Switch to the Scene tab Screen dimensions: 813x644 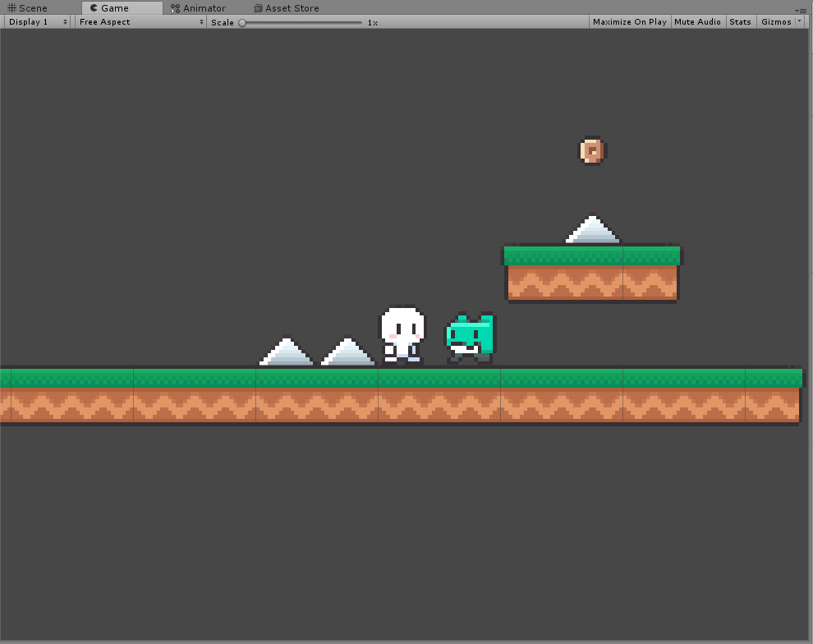point(27,7)
